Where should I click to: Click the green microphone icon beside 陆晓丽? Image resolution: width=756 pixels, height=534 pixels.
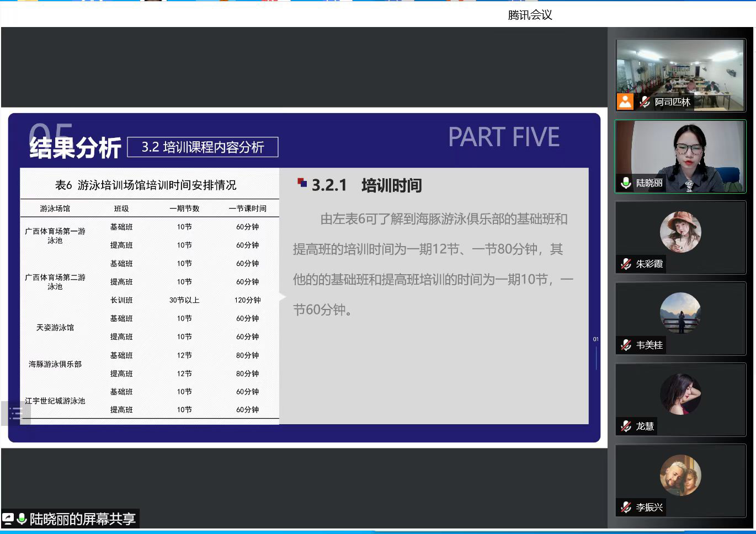(626, 183)
